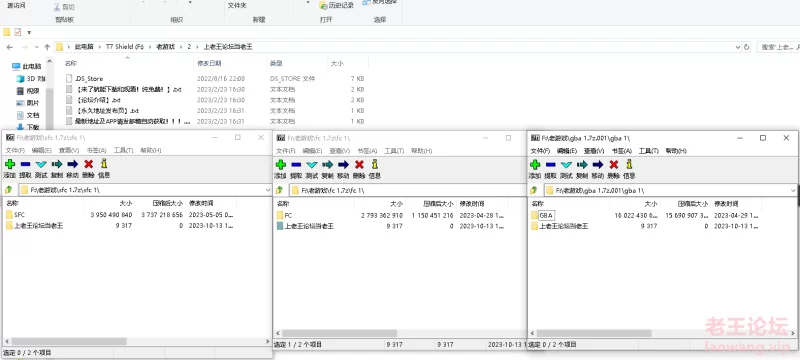The width and height of the screenshot is (800, 360).
Task: Expand breadcrumb chevron after T7 Shield (F:)
Action: [x=151, y=47]
